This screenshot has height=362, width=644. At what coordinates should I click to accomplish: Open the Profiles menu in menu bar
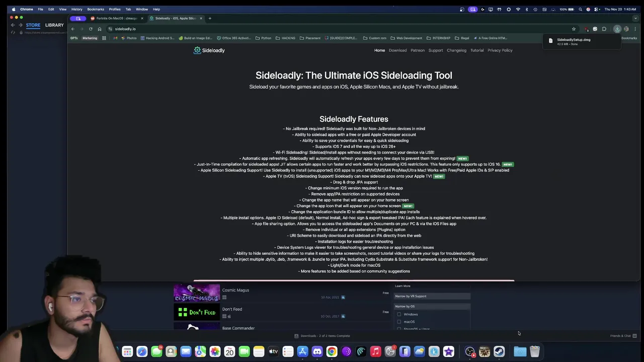[115, 9]
